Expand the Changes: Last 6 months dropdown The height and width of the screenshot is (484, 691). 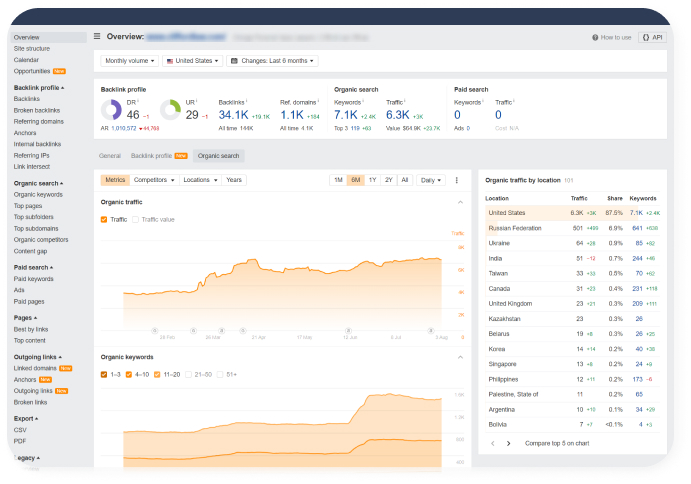tap(272, 61)
